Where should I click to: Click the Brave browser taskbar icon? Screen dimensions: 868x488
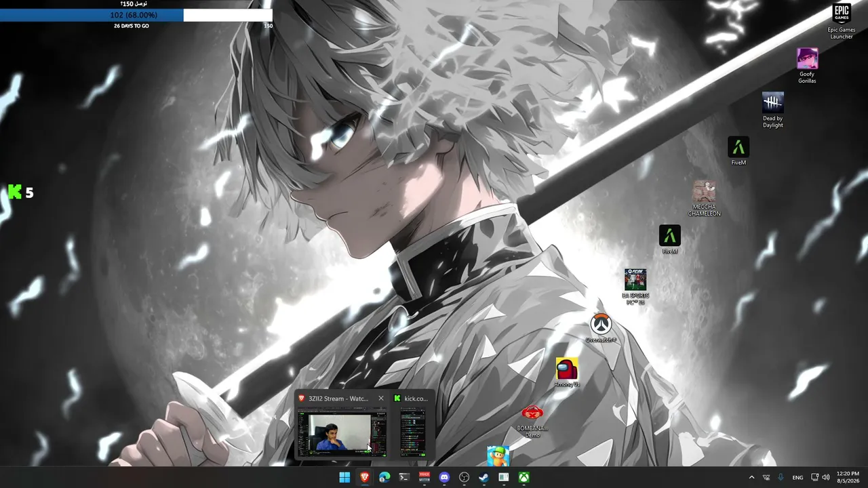365,477
